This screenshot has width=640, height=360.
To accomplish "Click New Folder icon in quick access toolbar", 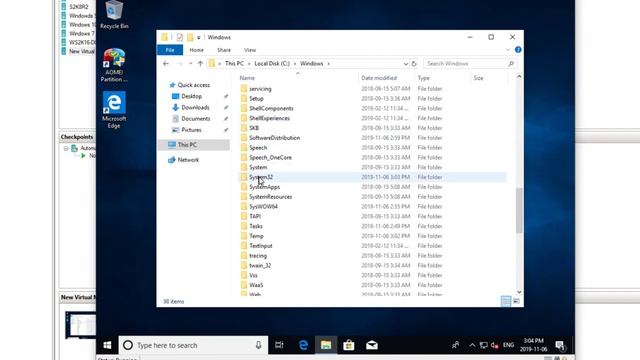I will point(190,37).
